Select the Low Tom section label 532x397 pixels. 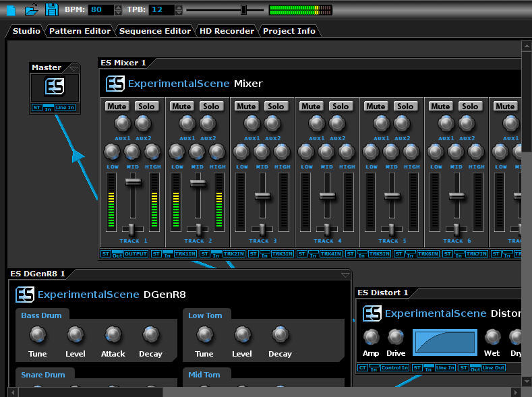click(205, 315)
